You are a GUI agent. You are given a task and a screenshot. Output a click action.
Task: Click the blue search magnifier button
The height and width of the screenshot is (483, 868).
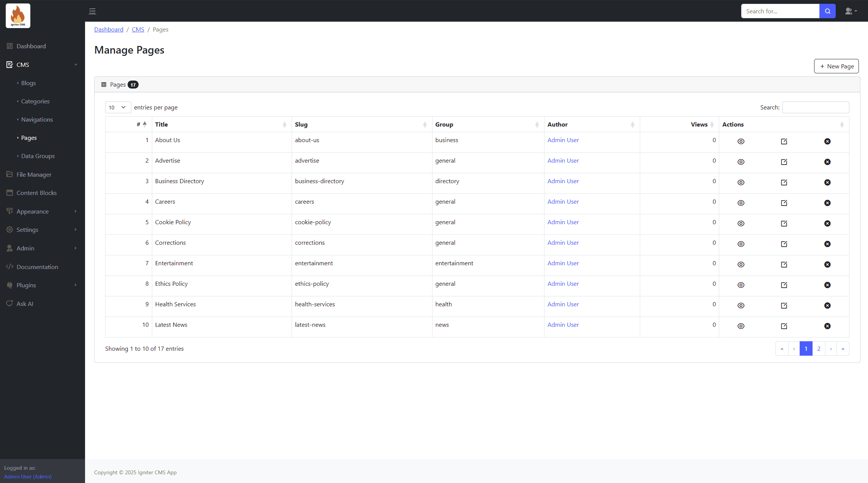(827, 11)
